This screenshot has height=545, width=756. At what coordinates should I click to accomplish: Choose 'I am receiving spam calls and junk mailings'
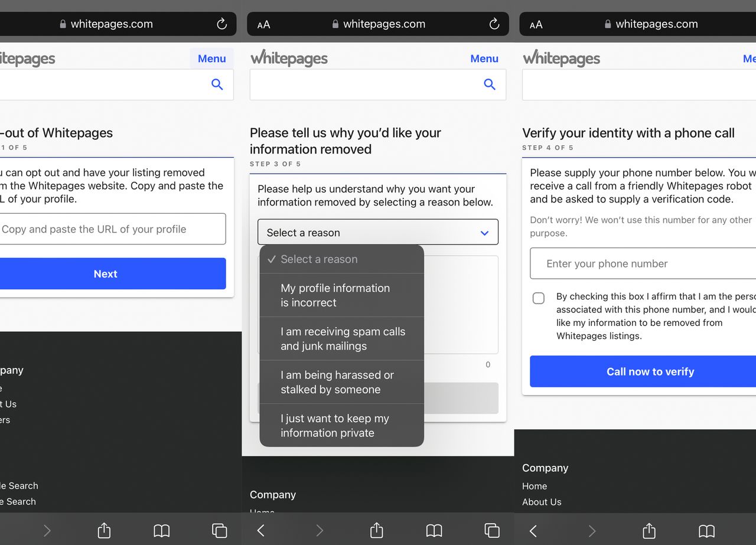coord(342,339)
